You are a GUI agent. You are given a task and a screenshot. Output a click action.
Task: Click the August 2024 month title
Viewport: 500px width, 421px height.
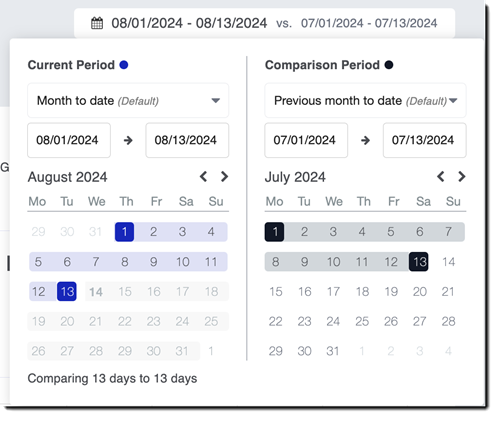click(67, 177)
